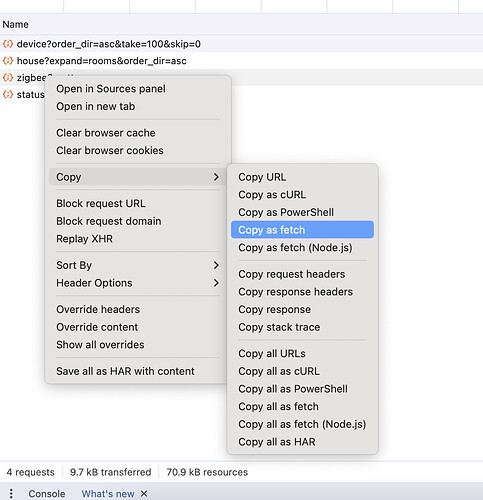
Task: Switch to the Console drawer tab
Action: coord(47,494)
